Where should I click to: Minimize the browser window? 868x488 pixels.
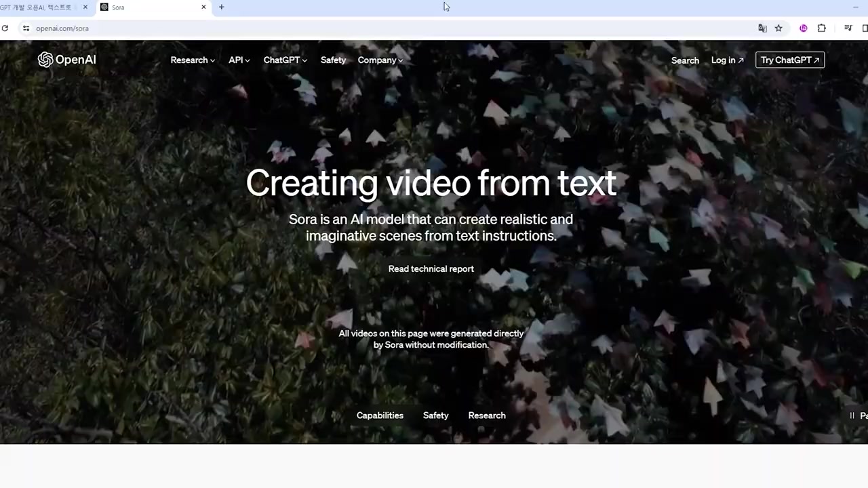click(855, 7)
